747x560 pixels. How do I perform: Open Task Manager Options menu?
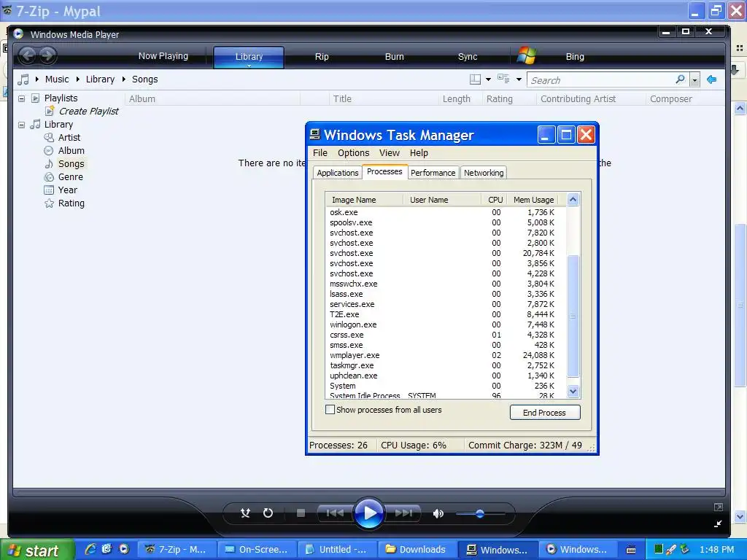(354, 153)
